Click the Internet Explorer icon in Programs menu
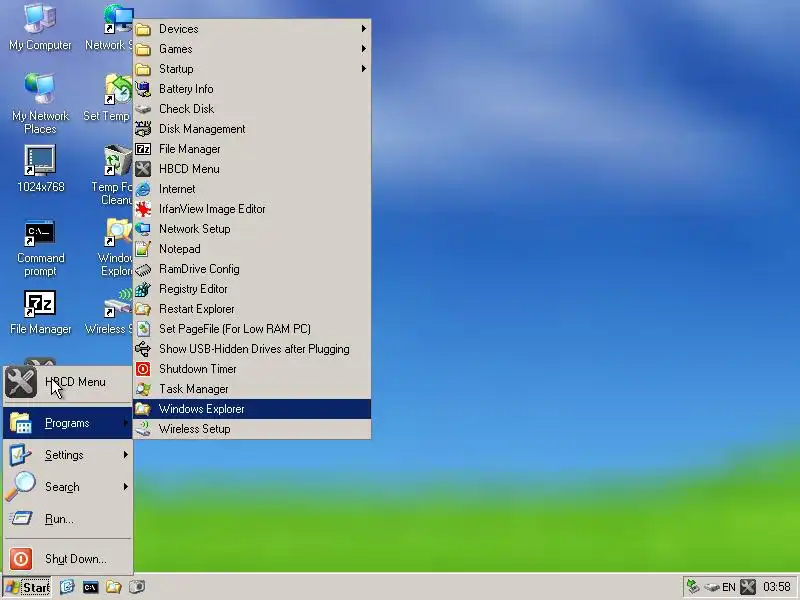 pos(143,189)
